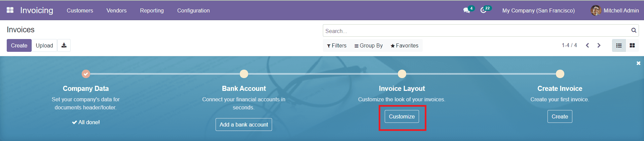Open the activities clock icon
This screenshot has height=141, width=644.
tap(484, 10)
